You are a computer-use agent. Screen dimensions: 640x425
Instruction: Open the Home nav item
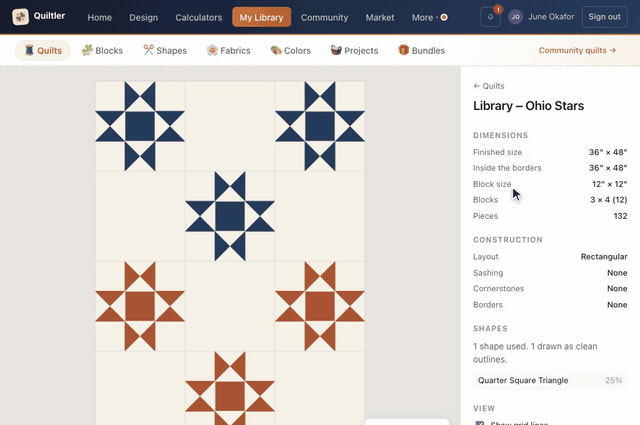coord(100,18)
